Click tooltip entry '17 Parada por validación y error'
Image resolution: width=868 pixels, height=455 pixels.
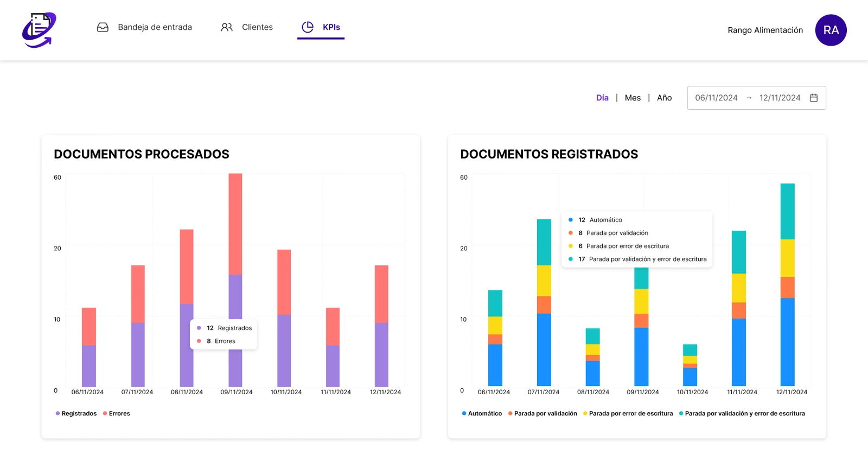coord(642,259)
